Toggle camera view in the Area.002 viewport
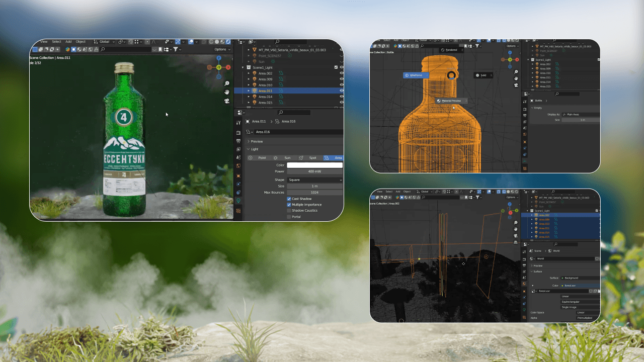Image resolution: width=644 pixels, height=362 pixels. [516, 235]
